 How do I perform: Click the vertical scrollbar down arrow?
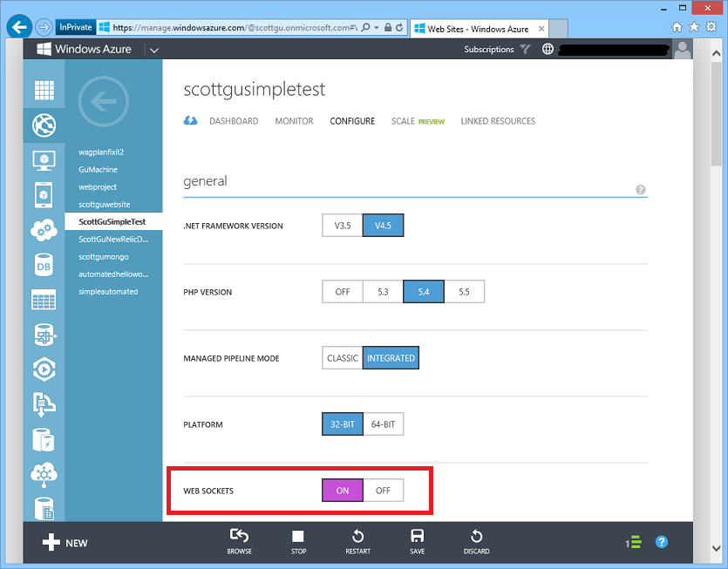click(717, 548)
